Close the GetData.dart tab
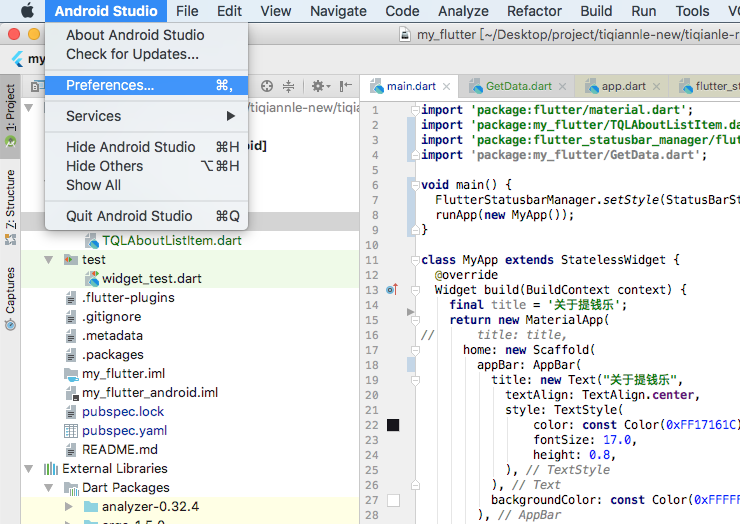This screenshot has height=524, width=740. point(562,86)
